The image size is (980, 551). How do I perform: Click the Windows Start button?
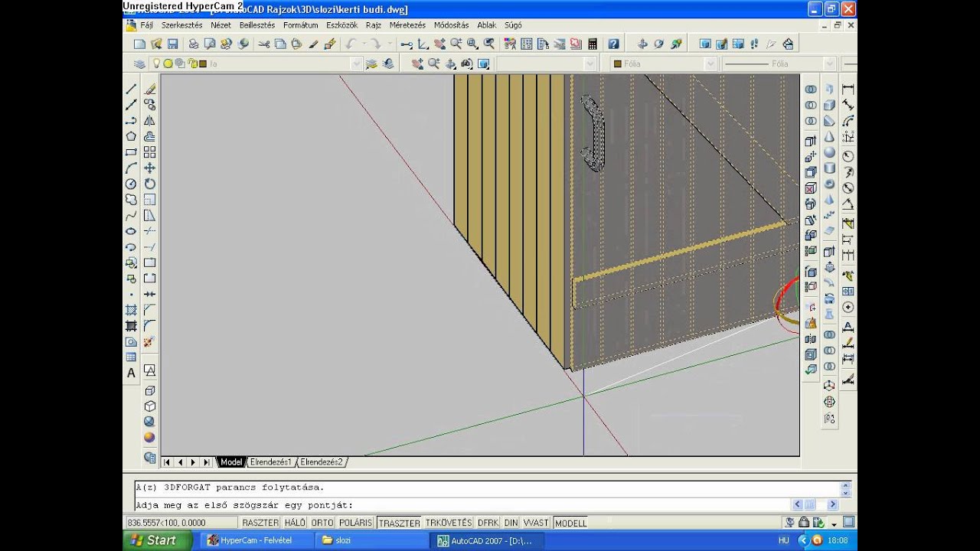[155, 540]
